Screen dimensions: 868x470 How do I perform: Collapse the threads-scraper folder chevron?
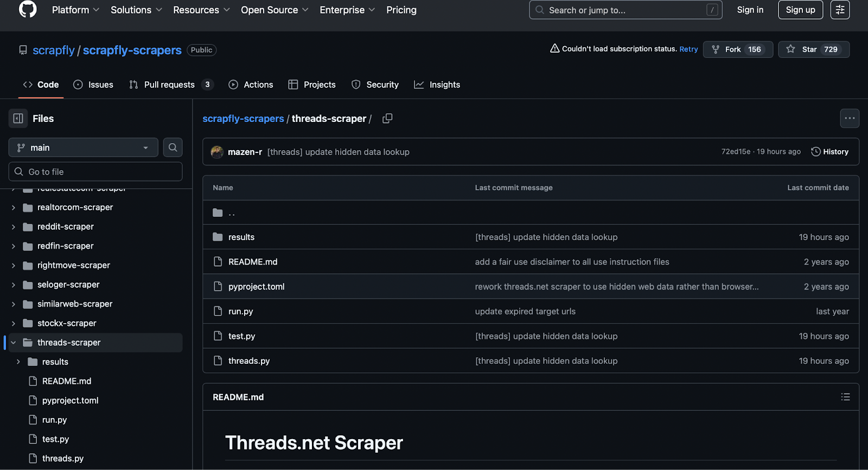pyautogui.click(x=14, y=343)
